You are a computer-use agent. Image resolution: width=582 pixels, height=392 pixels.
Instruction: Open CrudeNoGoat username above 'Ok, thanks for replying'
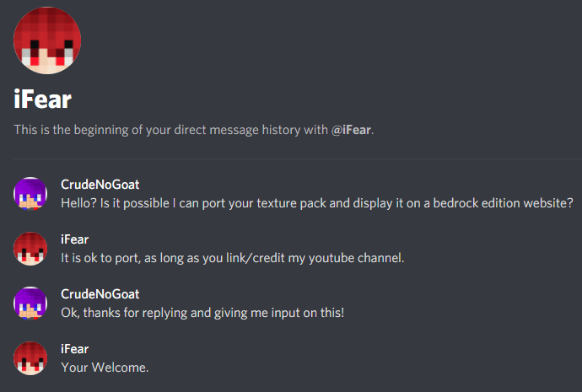pos(100,294)
